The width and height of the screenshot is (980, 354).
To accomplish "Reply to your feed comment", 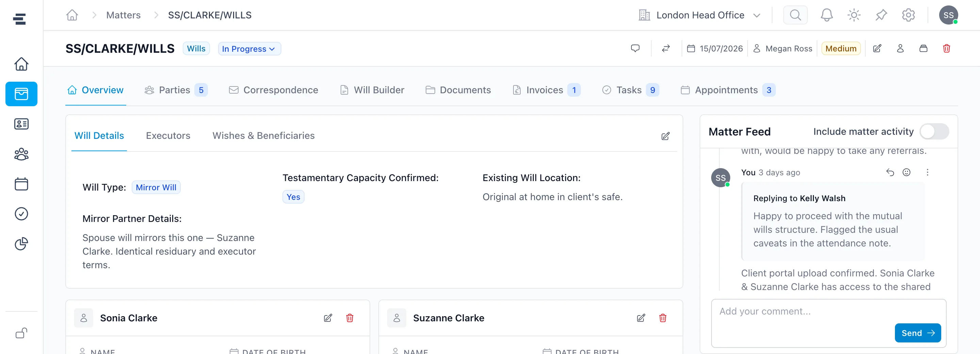I will point(890,173).
